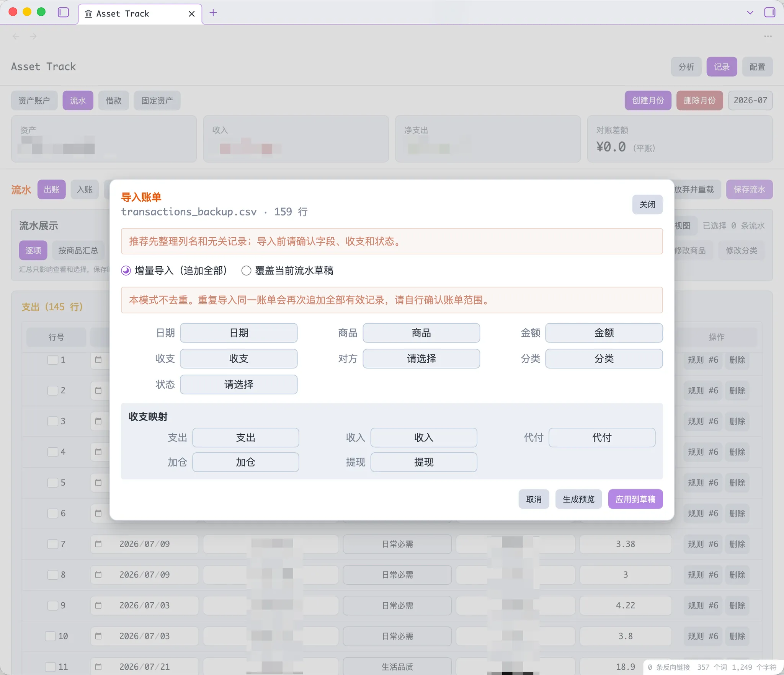Screen dimensions: 784x675
Task: Check the row 11 checkbox
Action: pyautogui.click(x=50, y=667)
